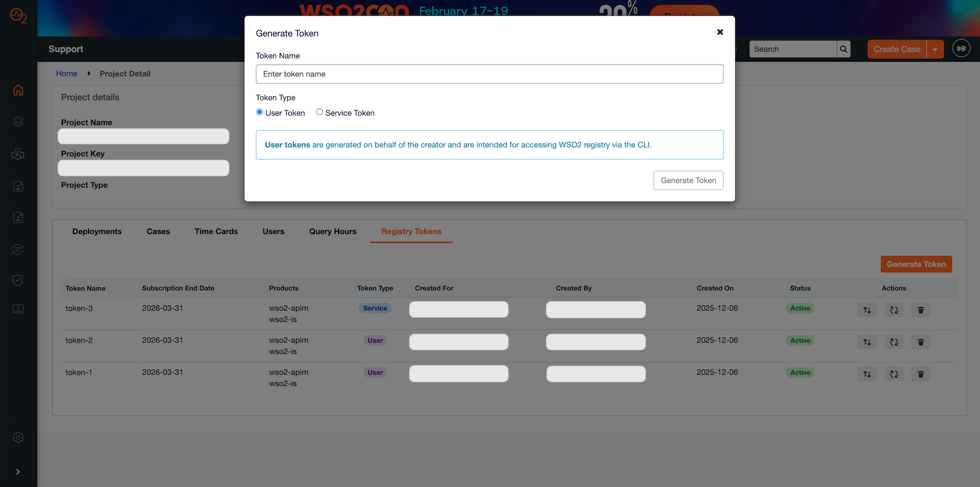Go to Home breadcrumb link
Viewport: 980px width, 487px height.
point(67,73)
